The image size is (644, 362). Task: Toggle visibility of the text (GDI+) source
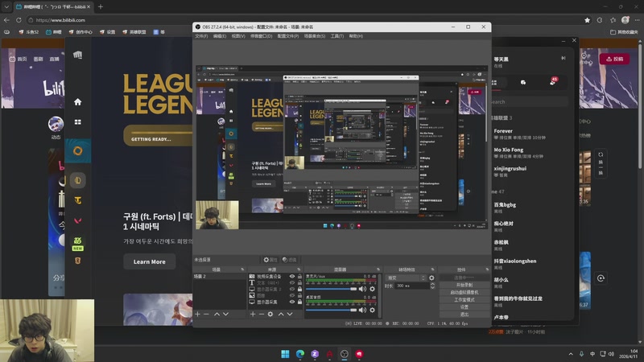(x=292, y=283)
